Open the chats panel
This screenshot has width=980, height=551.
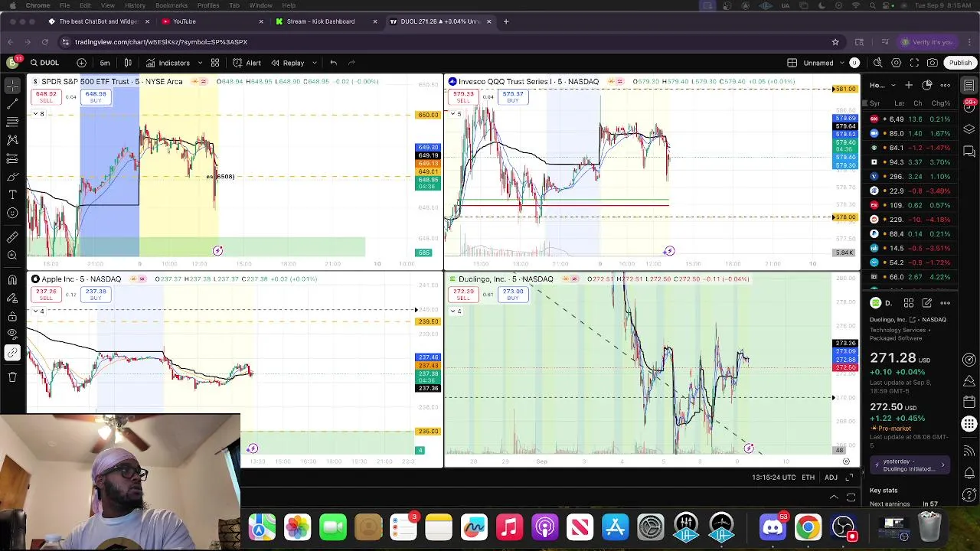point(969,151)
